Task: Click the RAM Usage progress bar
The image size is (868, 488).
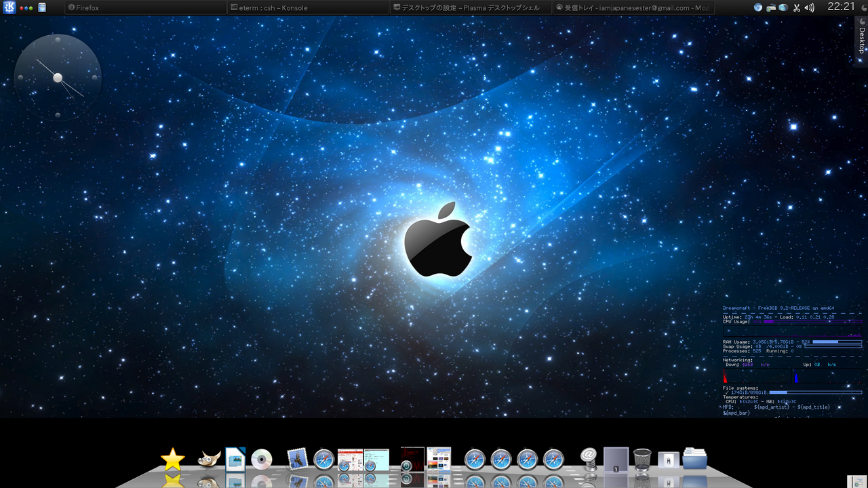Action: (x=837, y=342)
